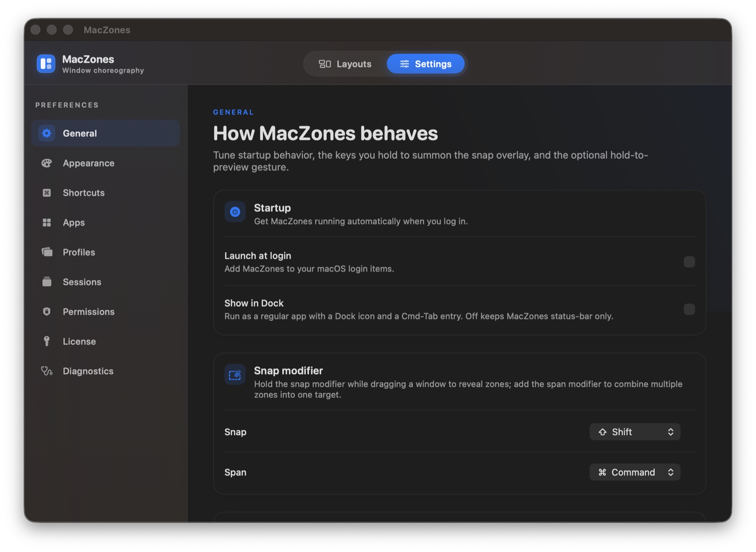Open the Permissions preferences
Image resolution: width=756 pixels, height=552 pixels.
point(105,312)
